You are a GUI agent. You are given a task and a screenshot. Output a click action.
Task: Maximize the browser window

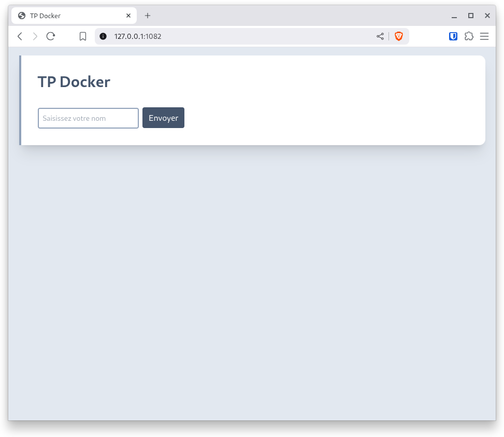[470, 16]
